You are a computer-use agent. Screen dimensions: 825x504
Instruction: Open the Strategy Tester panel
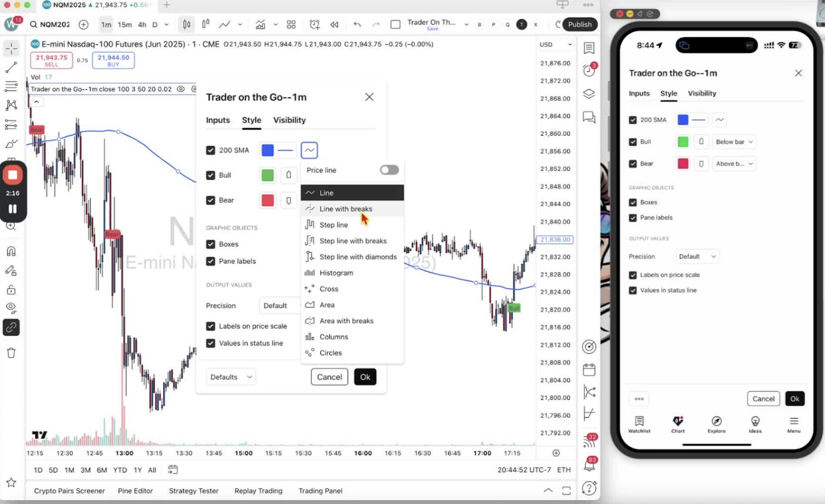(x=193, y=491)
